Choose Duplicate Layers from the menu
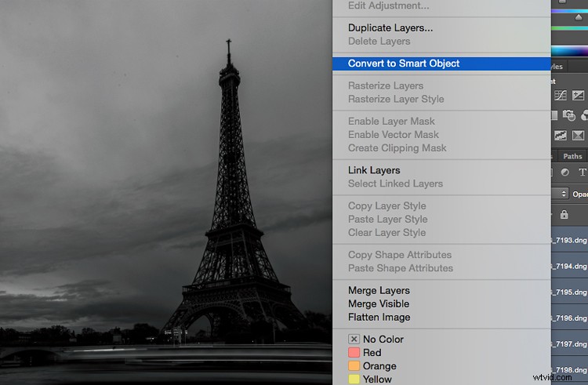Screen dimensions: 588x385 pos(390,27)
